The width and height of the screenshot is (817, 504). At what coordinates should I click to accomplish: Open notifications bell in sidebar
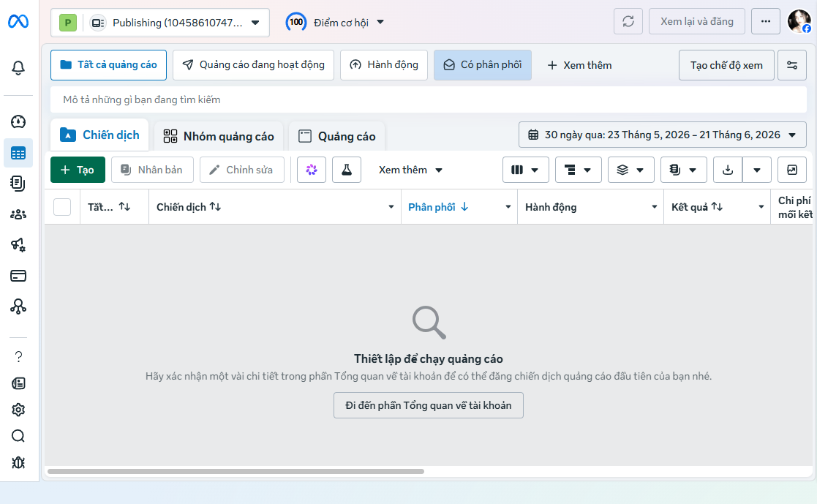pos(18,68)
